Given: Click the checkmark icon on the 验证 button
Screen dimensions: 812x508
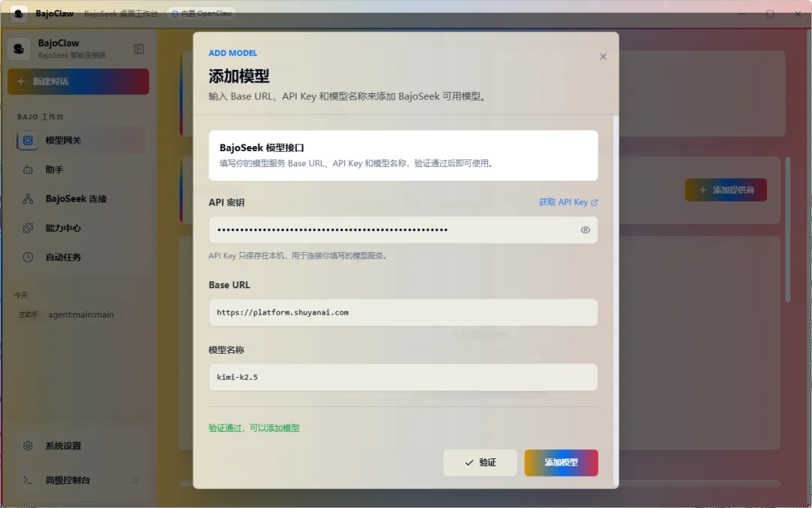Looking at the screenshot, I should click(469, 462).
